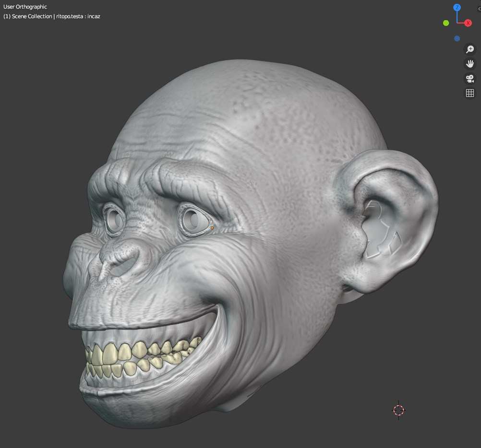Toggle the camera view icon

tap(470, 79)
